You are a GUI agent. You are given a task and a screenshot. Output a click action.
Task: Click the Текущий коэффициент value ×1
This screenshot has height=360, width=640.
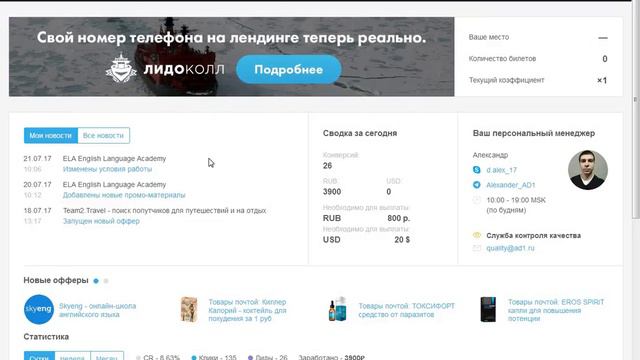coord(602,80)
